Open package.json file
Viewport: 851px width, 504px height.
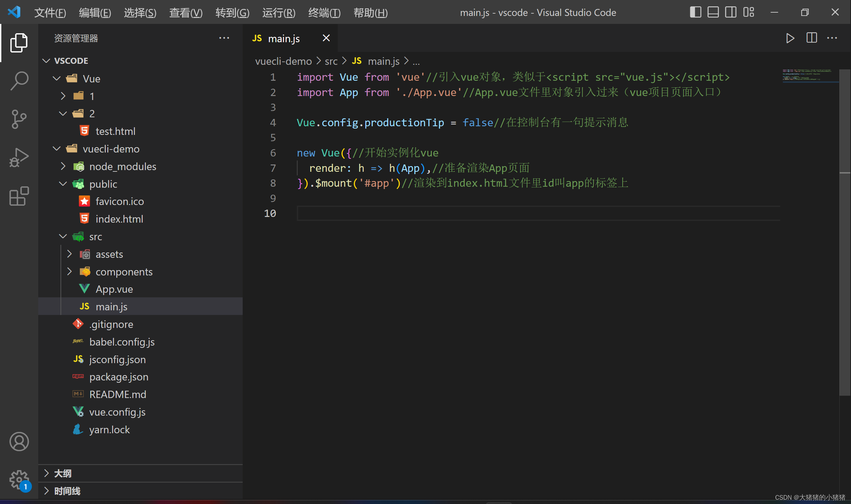[x=141, y=377]
